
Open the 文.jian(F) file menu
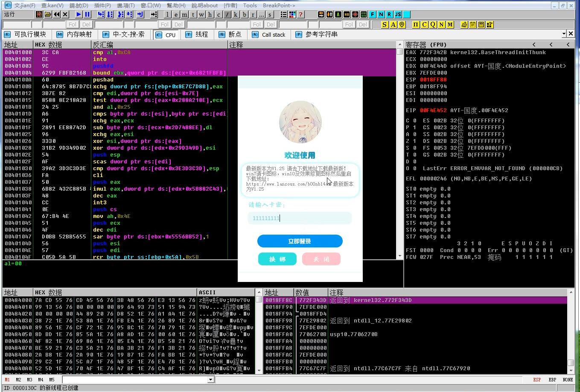[x=25, y=5]
